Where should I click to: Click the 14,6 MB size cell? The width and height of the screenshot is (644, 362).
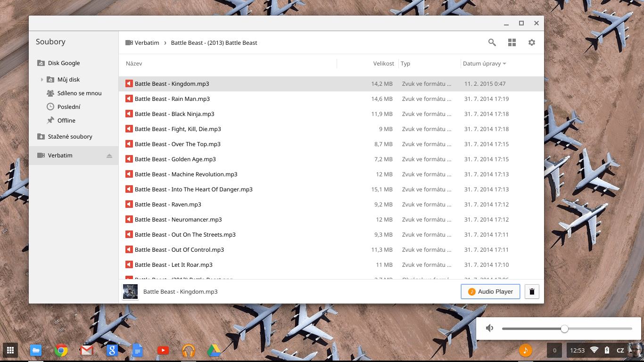click(x=382, y=99)
